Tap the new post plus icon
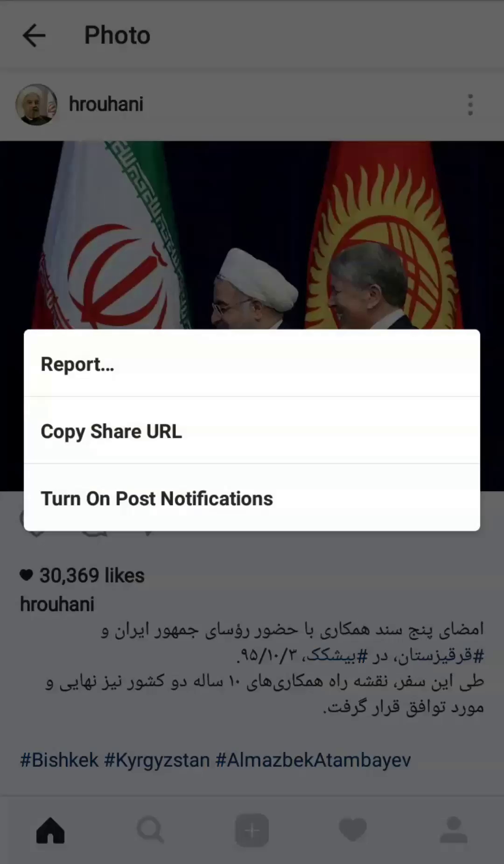 pos(252,830)
